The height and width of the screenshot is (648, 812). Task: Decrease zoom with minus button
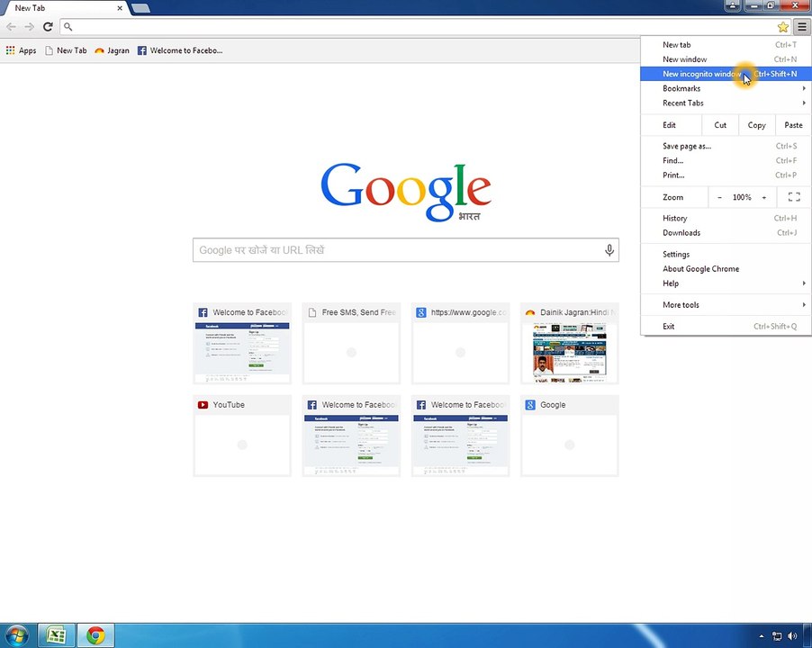coord(719,198)
